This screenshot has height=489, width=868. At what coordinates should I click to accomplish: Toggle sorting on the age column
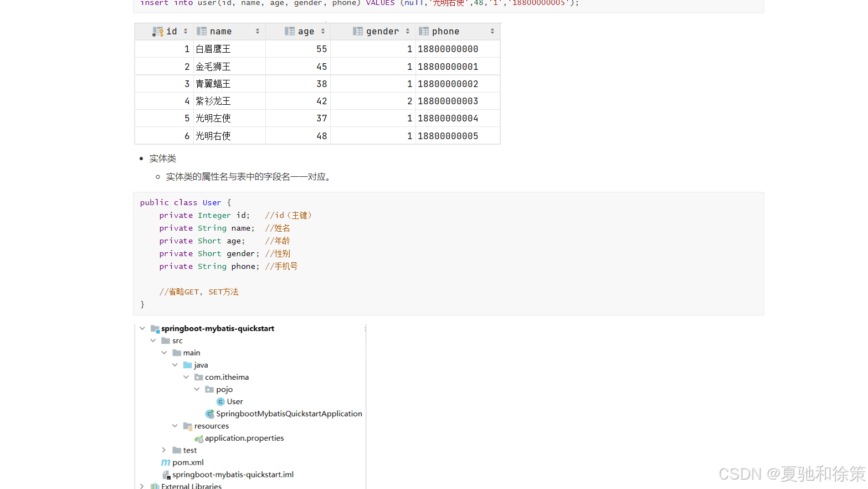pyautogui.click(x=322, y=31)
